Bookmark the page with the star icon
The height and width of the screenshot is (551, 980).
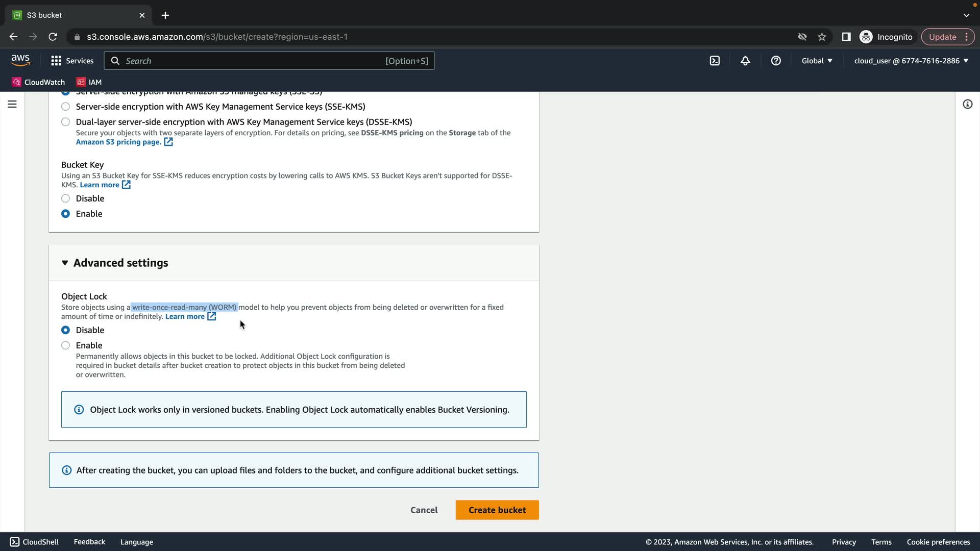point(822,37)
